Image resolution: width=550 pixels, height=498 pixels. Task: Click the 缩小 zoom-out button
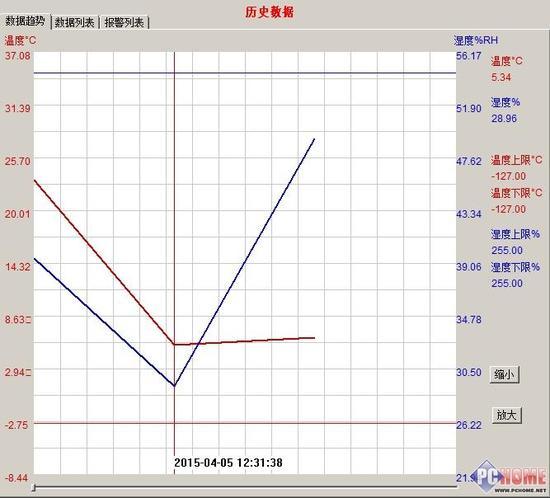click(504, 375)
